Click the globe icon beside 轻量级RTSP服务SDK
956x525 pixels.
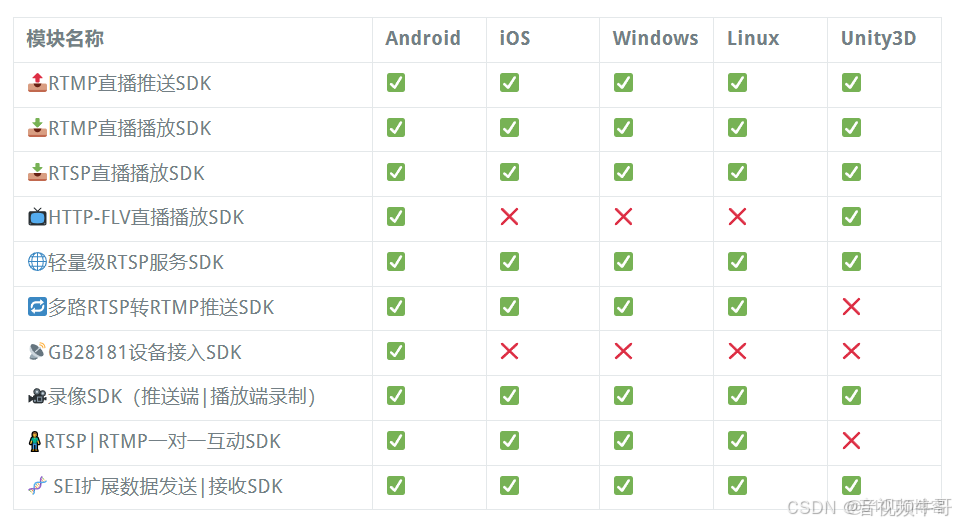37,262
